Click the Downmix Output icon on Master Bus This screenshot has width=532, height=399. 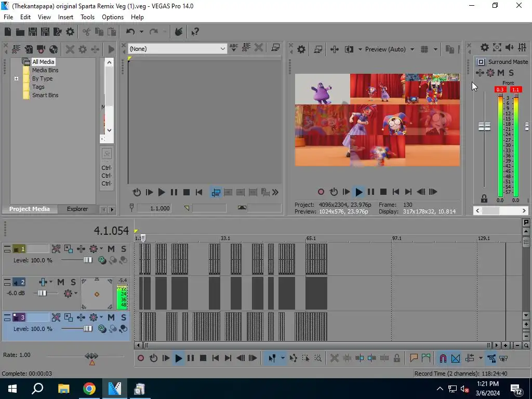coord(497,47)
